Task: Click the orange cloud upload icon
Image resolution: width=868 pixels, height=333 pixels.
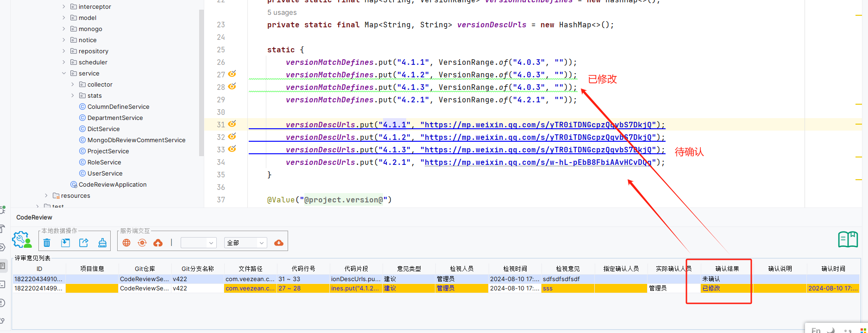Action: tap(158, 243)
